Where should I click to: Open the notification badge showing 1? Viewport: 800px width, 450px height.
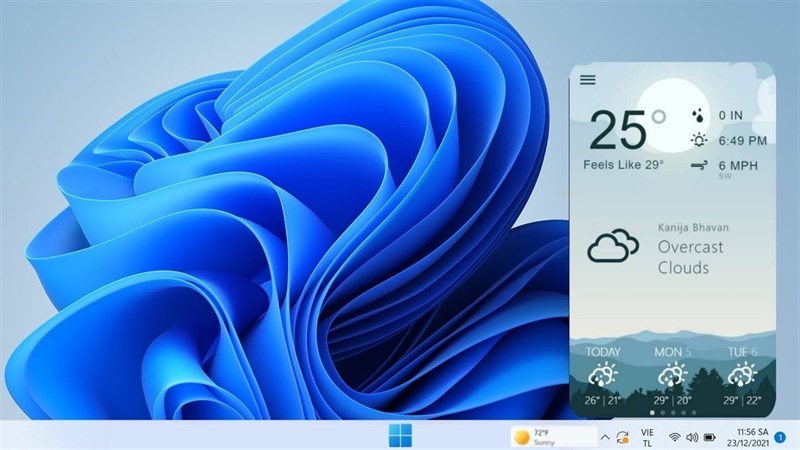[x=780, y=437]
